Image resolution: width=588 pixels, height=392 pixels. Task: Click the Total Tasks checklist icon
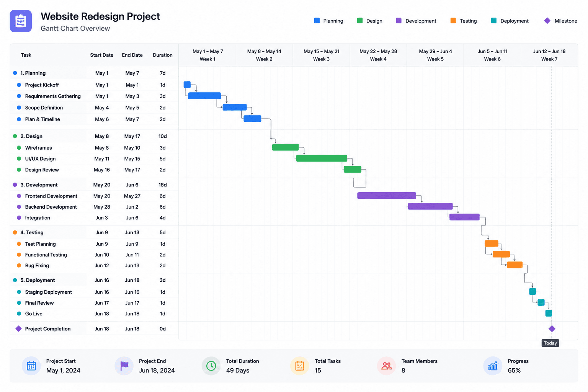pos(300,366)
